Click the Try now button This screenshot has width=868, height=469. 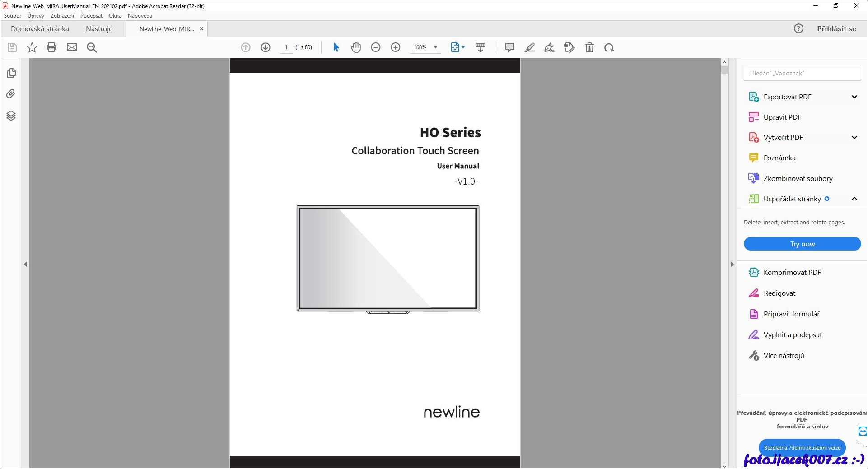pyautogui.click(x=802, y=244)
